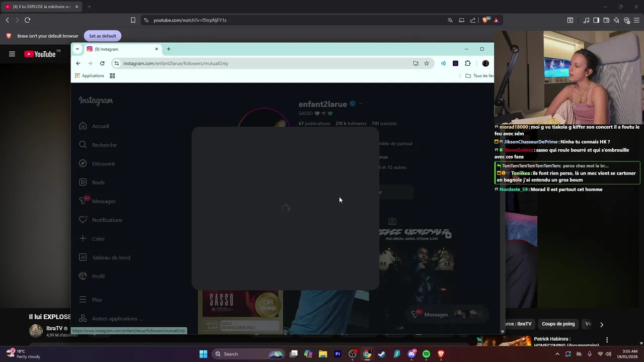Show hidden system tray icons
Image resolution: width=644 pixels, height=362 pixels.
[x=557, y=354]
